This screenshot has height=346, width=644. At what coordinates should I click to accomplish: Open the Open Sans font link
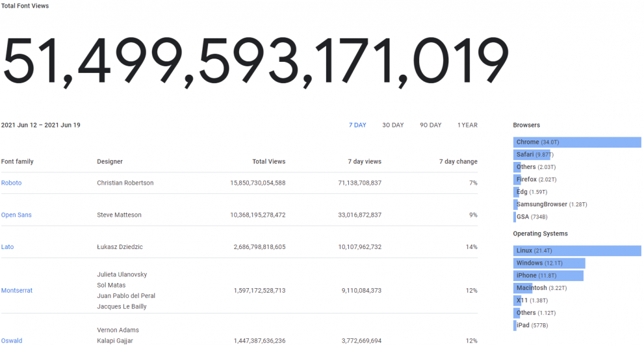(16, 215)
